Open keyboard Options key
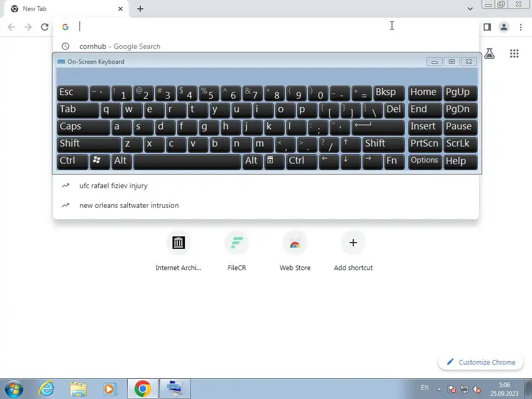The width and height of the screenshot is (532, 399). pos(425,162)
